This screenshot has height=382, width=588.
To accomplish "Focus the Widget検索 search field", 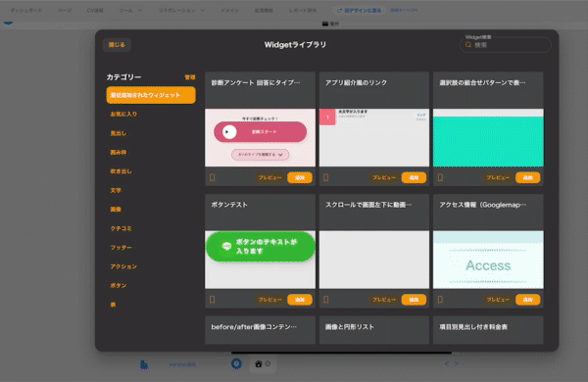I will pos(506,45).
